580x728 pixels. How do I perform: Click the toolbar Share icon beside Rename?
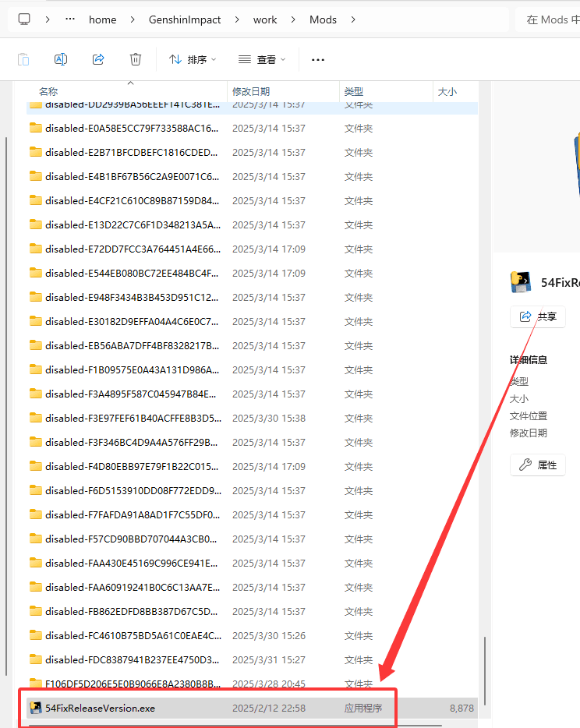pos(98,59)
